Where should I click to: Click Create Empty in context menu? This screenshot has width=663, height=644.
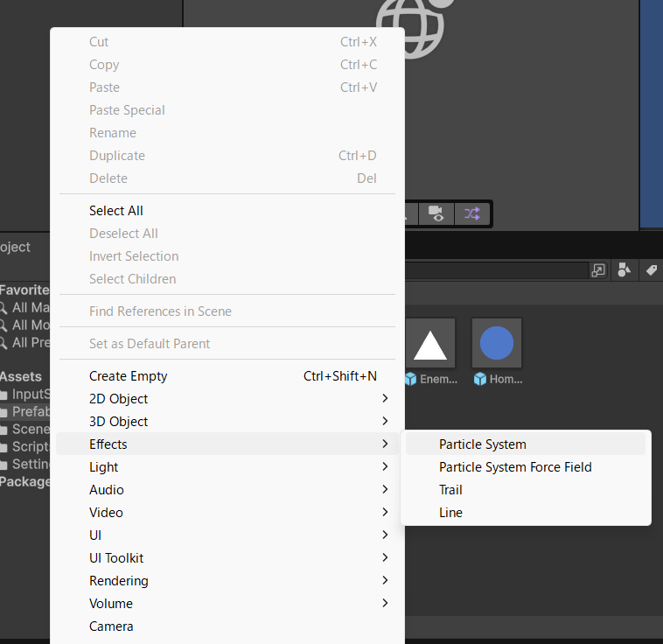[128, 376]
